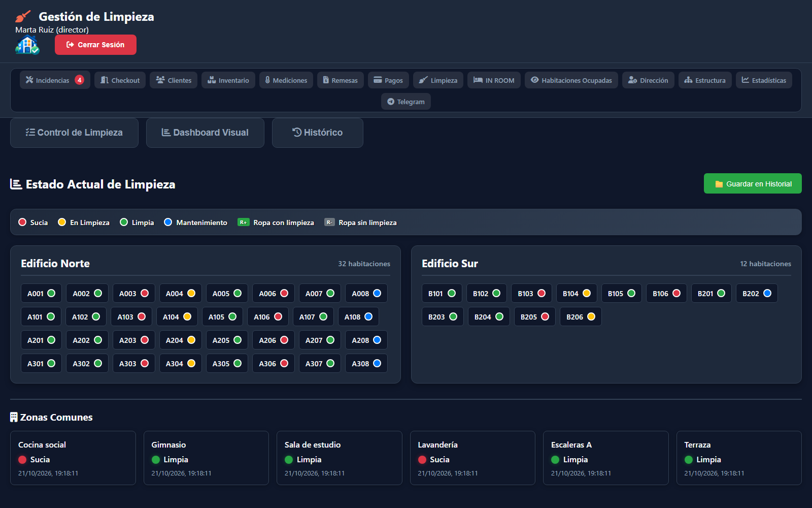Screen dimensions: 812x508
Task: Click the R+ Ropa con limpieza badge
Action: pyautogui.click(x=243, y=222)
